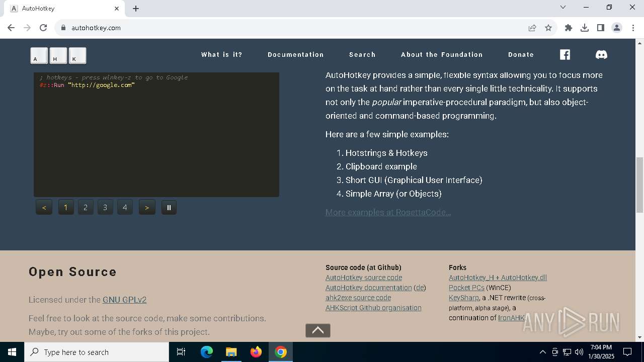The width and height of the screenshot is (644, 362).
Task: Open About the Foundation menu item
Action: pyautogui.click(x=442, y=54)
